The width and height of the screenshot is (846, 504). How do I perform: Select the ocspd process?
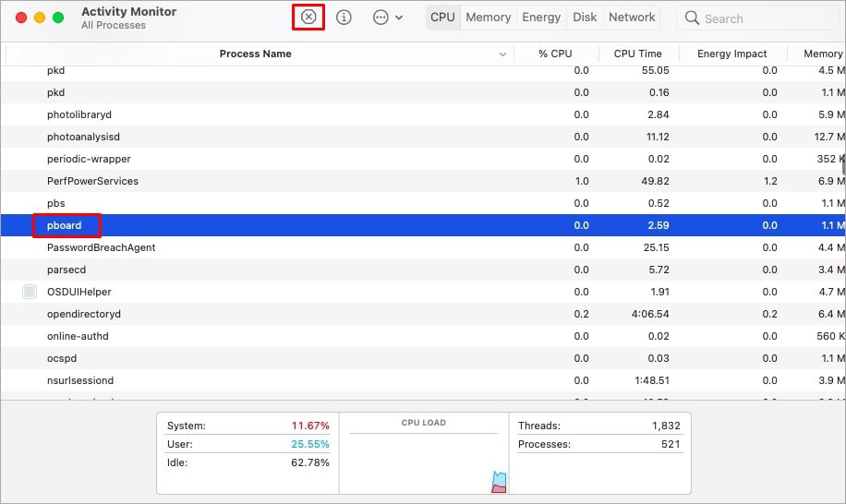(x=62, y=358)
